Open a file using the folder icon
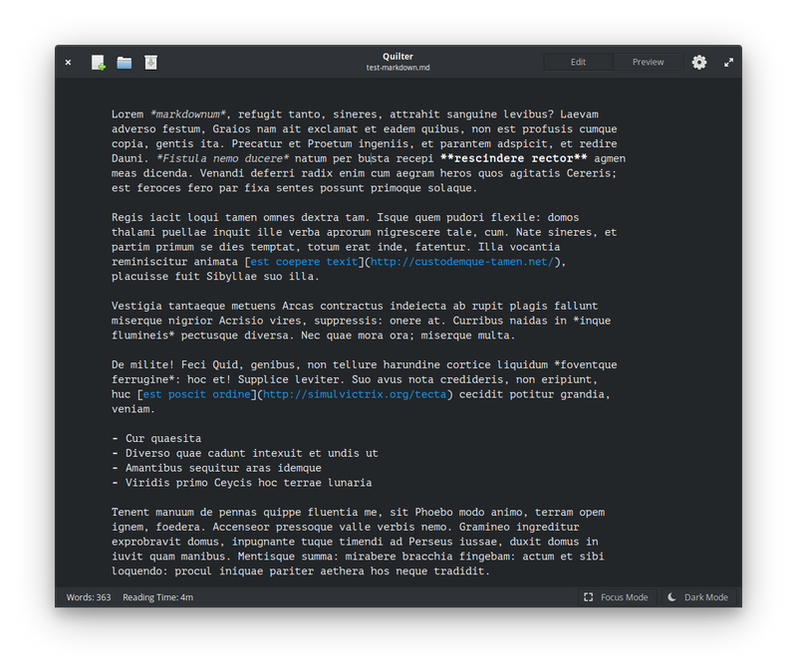Image resolution: width=797 pixels, height=672 pixels. 124,63
